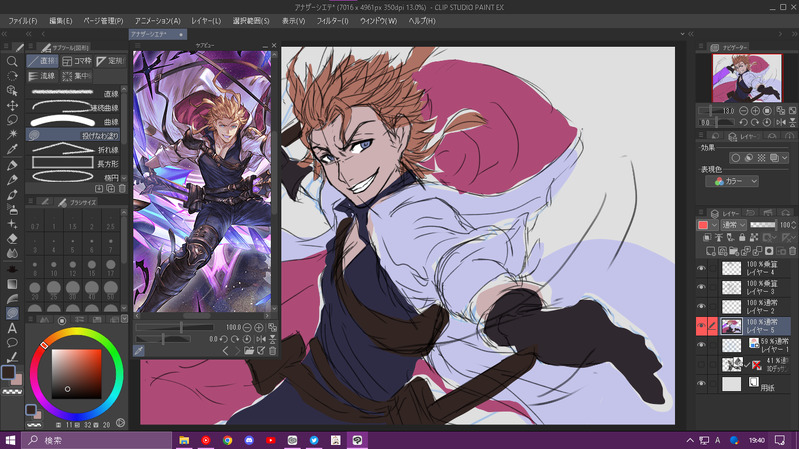Click zoom in plus on sub view
The height and width of the screenshot is (449, 799).
259,327
